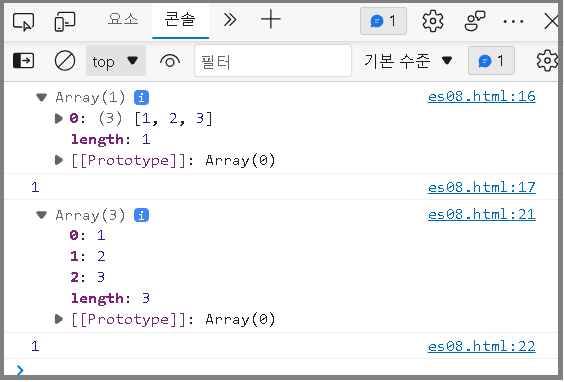Open console settings gear icon
The height and width of the screenshot is (382, 564).
tap(547, 61)
